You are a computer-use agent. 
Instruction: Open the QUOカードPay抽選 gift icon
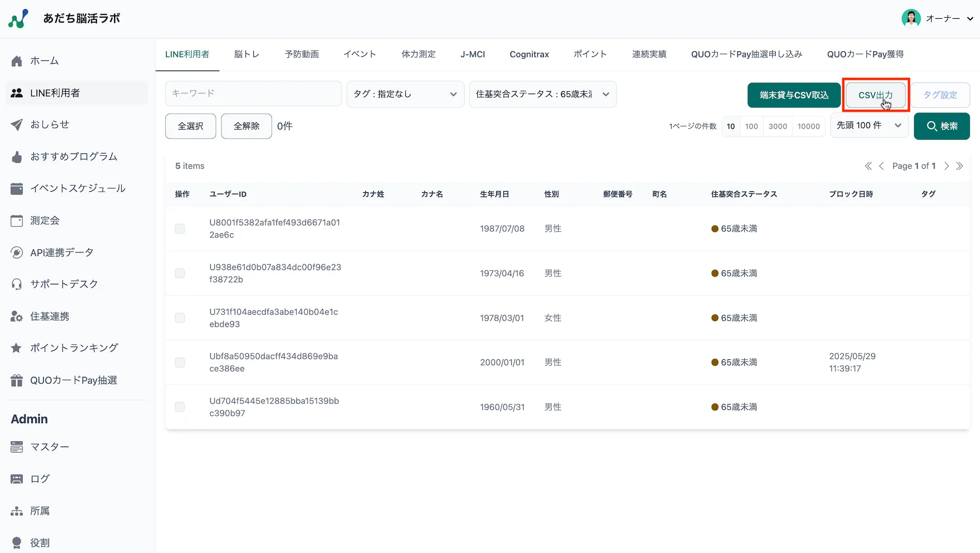pos(17,380)
